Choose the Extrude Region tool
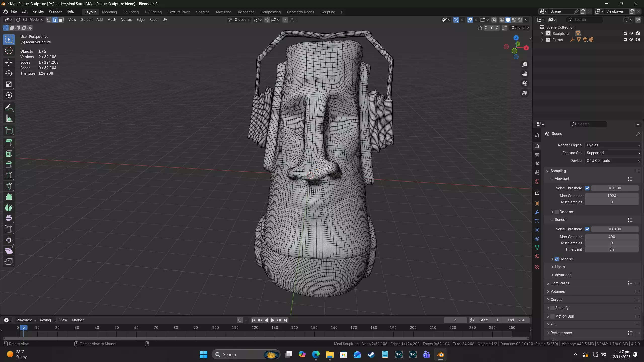The image size is (644, 362). 9,143
